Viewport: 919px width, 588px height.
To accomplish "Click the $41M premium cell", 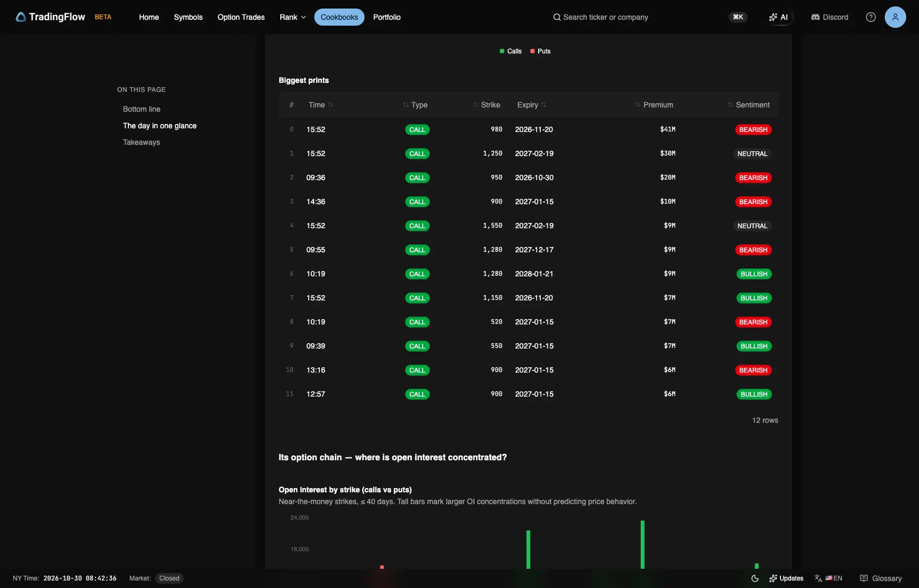I will (668, 129).
